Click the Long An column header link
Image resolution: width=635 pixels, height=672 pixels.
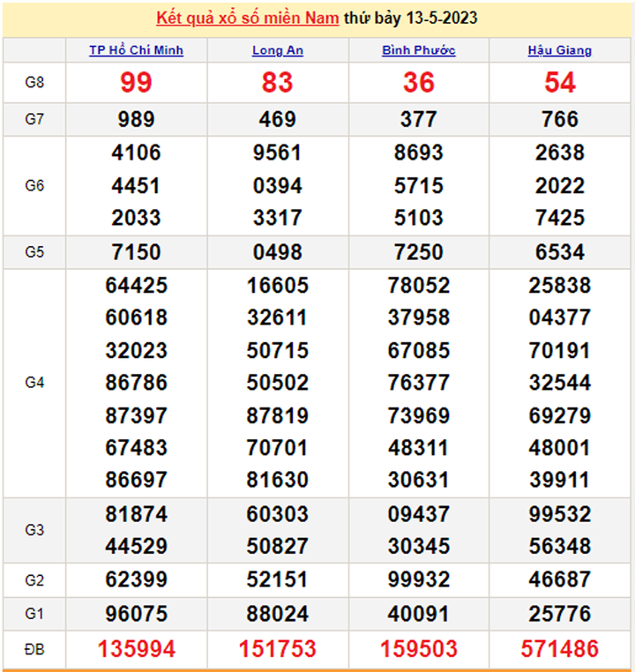coord(277,50)
